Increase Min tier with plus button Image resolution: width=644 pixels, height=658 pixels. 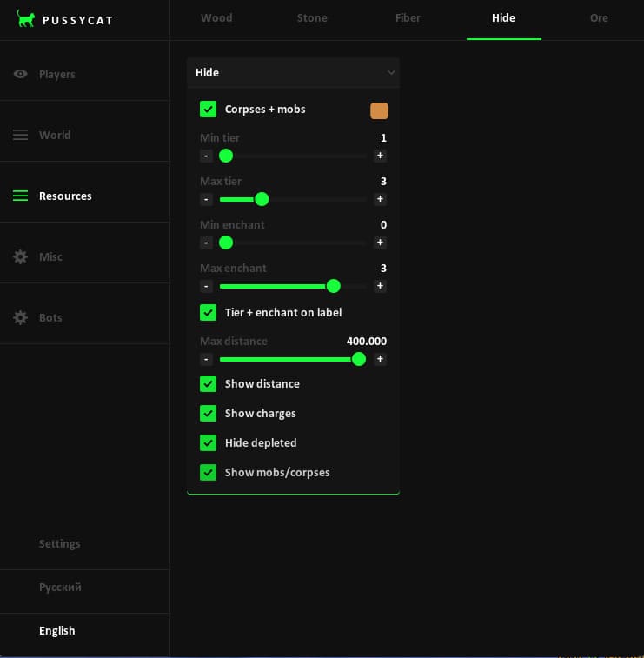(380, 156)
